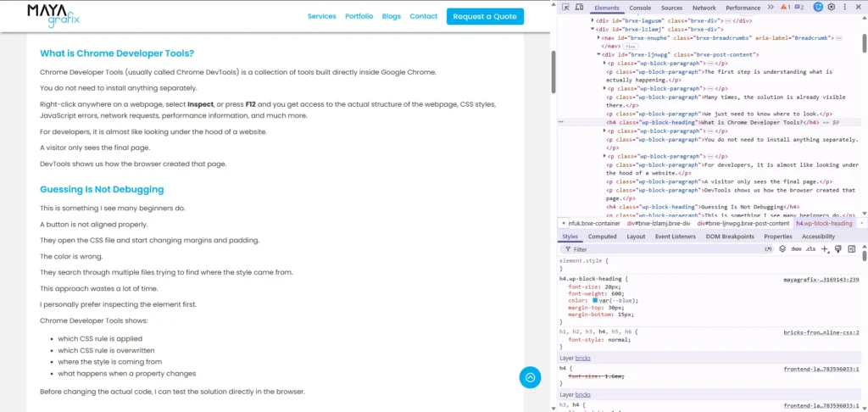Collapse the div#brxe-ljnwpg post-content node
This screenshot has height=412, width=868.
[598, 55]
